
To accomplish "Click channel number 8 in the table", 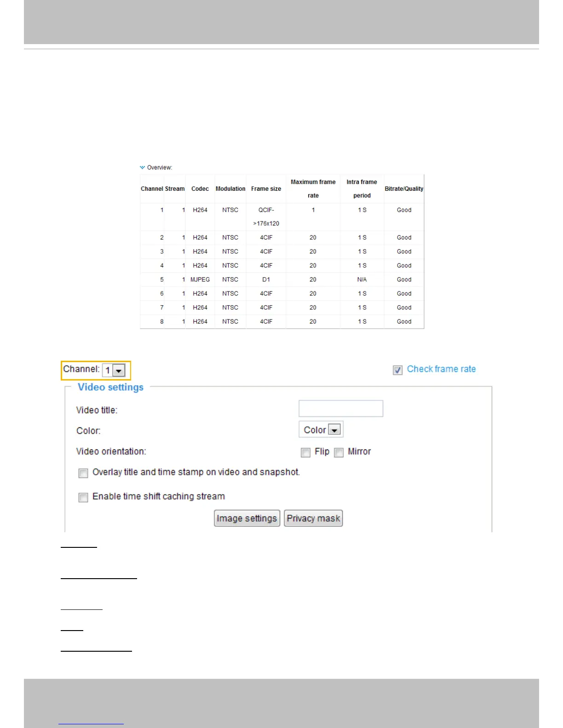I will click(x=162, y=322).
